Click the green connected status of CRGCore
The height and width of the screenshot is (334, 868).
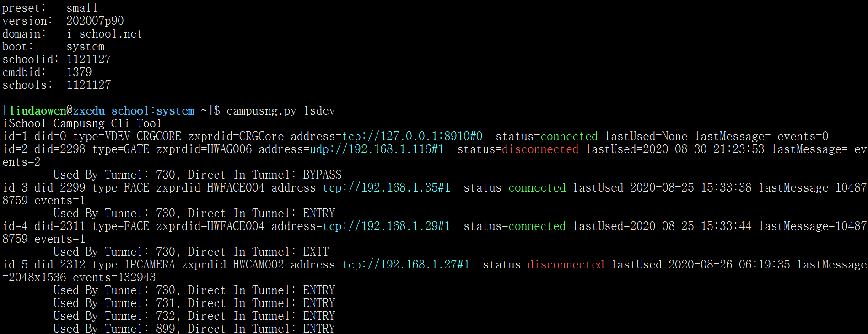(x=569, y=137)
